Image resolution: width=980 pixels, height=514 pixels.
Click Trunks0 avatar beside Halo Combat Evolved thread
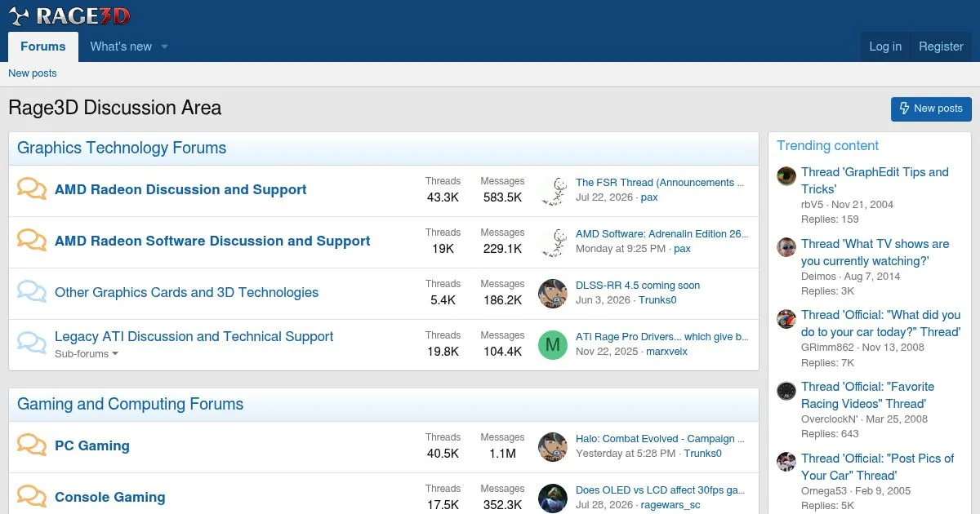point(553,446)
